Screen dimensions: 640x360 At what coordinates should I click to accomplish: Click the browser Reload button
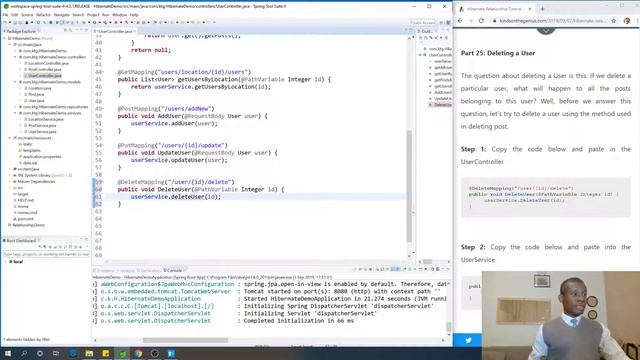pos(481,20)
